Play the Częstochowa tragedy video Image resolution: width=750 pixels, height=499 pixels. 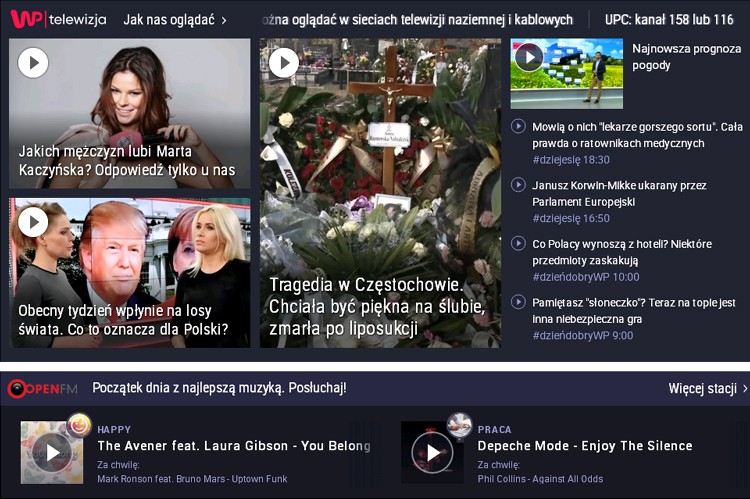(284, 63)
